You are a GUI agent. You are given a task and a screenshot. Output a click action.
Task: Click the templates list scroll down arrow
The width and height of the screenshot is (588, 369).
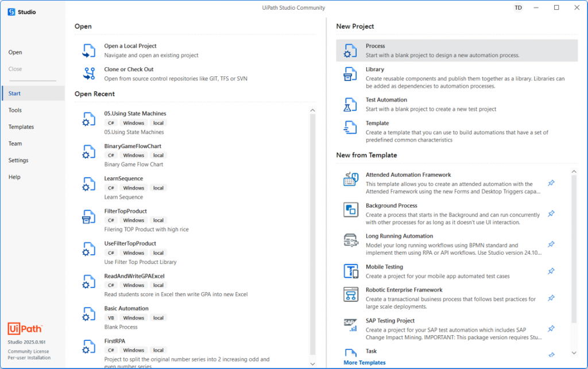point(574,352)
